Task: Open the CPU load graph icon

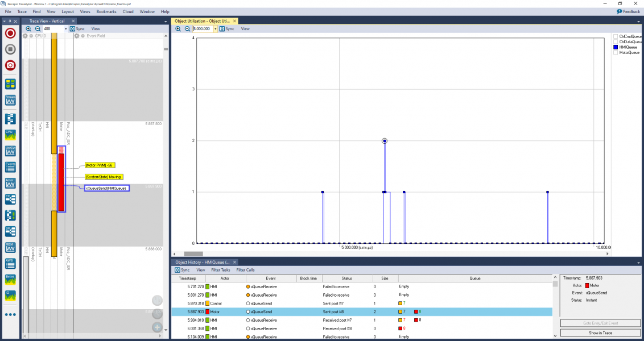Action: pyautogui.click(x=10, y=135)
